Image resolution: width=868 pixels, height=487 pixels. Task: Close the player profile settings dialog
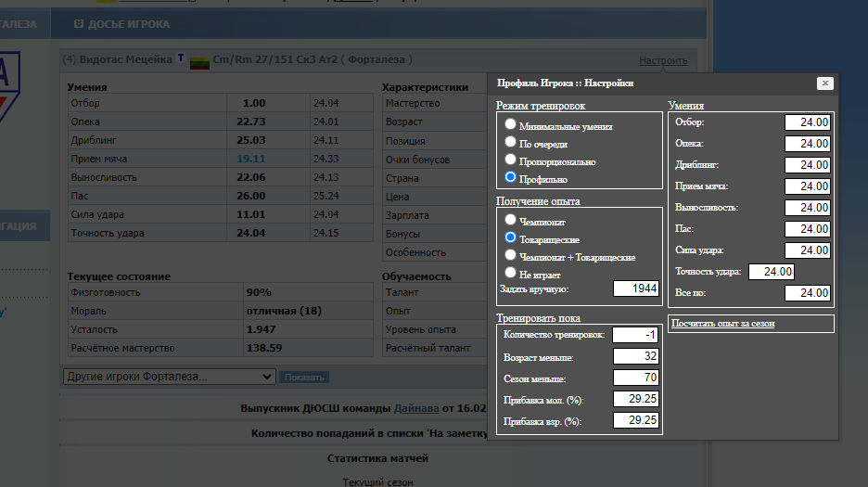tap(824, 83)
